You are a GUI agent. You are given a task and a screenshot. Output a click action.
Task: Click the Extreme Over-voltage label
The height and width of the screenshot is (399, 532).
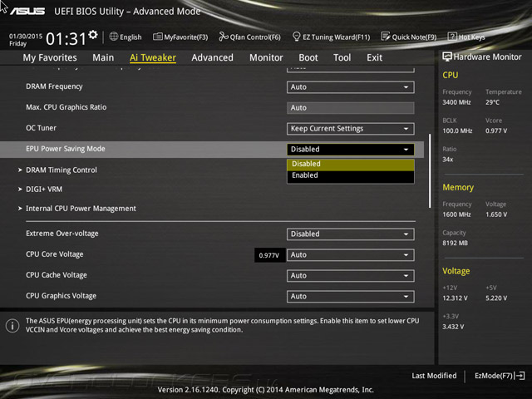click(x=62, y=234)
